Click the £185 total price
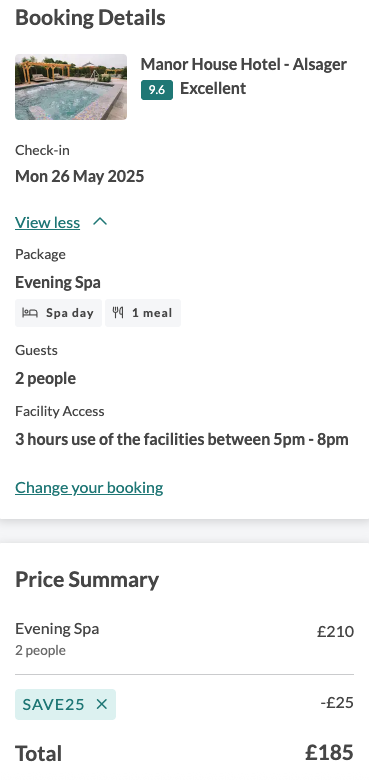 coord(329,753)
